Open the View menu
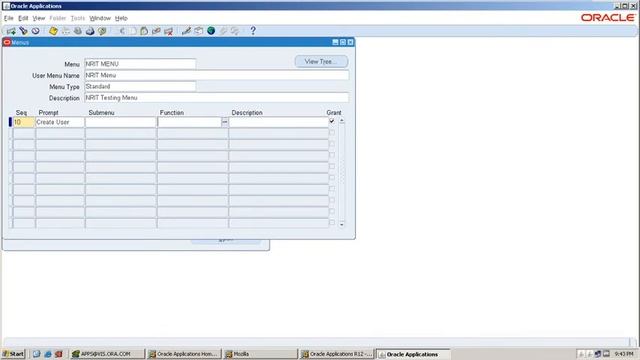This screenshot has width=640, height=360. 39,18
